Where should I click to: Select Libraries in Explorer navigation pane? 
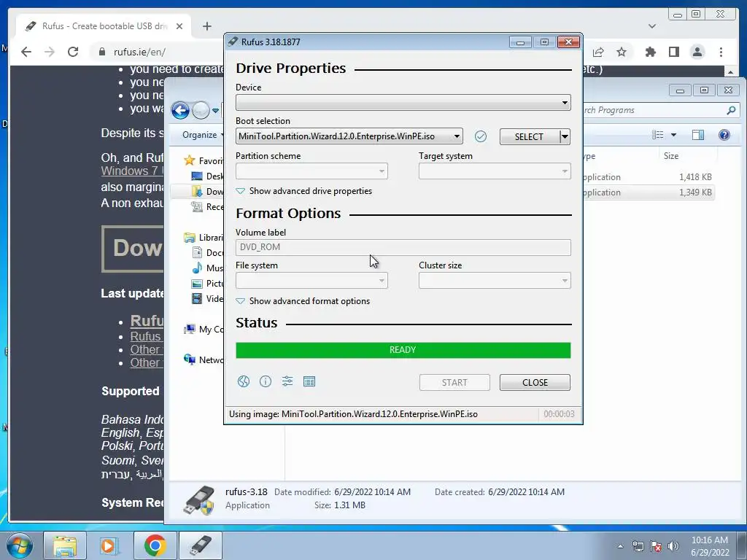[204, 237]
